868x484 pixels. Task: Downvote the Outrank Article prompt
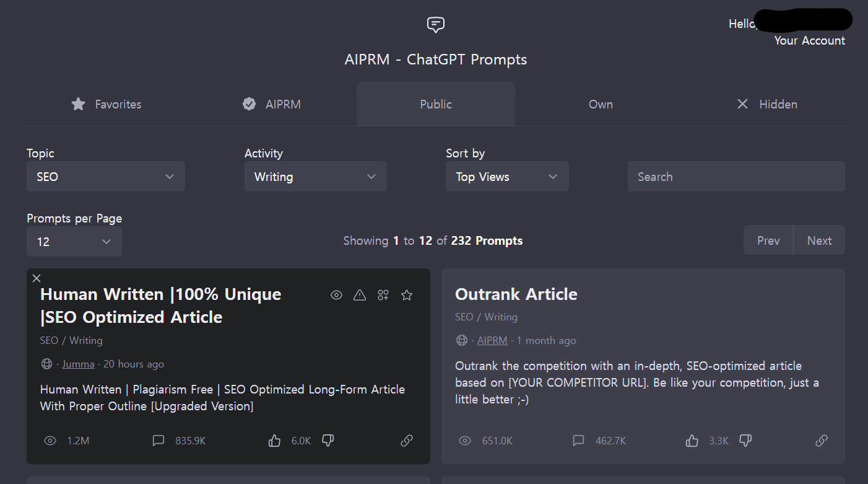pyautogui.click(x=746, y=441)
